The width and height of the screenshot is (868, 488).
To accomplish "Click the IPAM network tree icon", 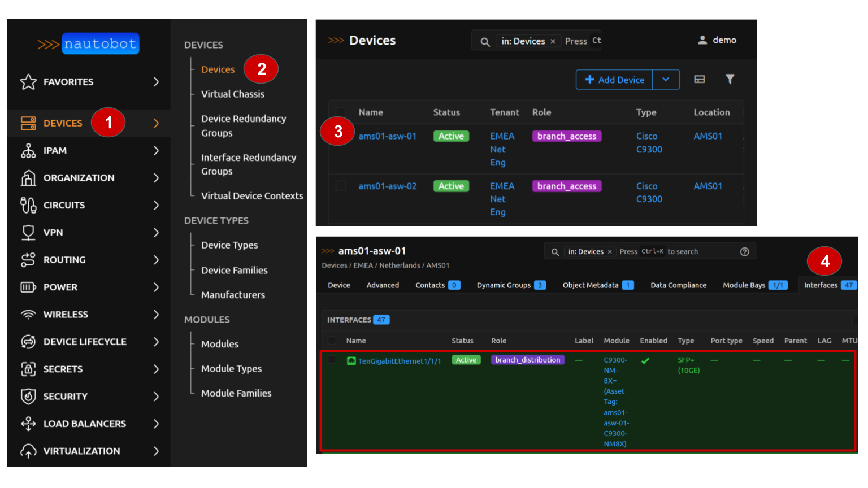I will tap(28, 151).
